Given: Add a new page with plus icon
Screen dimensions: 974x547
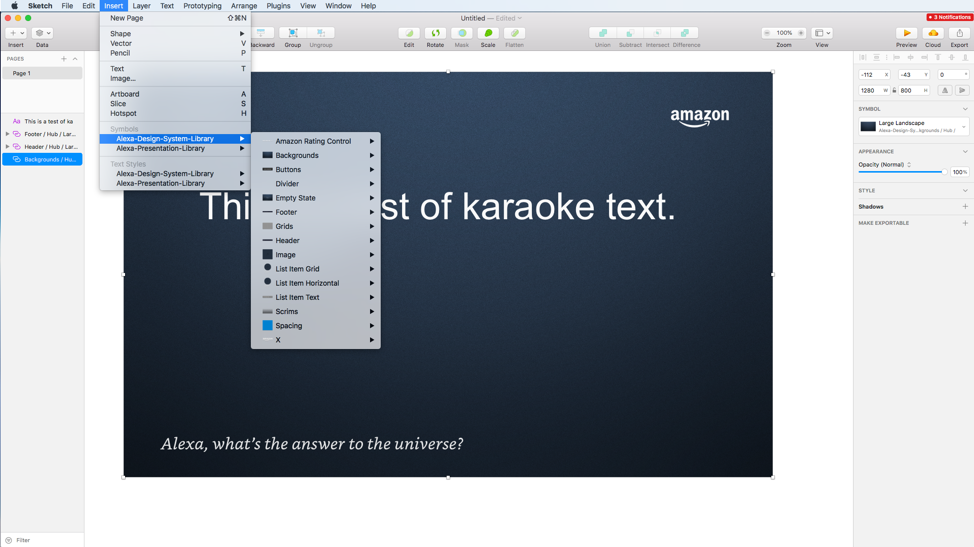Looking at the screenshot, I should coord(63,58).
